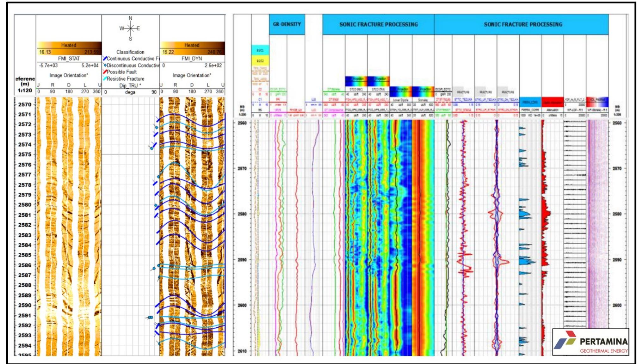Click the red-blue VDL gradient legend
Screen dimensions: 637x364
pyautogui.click(x=597, y=102)
